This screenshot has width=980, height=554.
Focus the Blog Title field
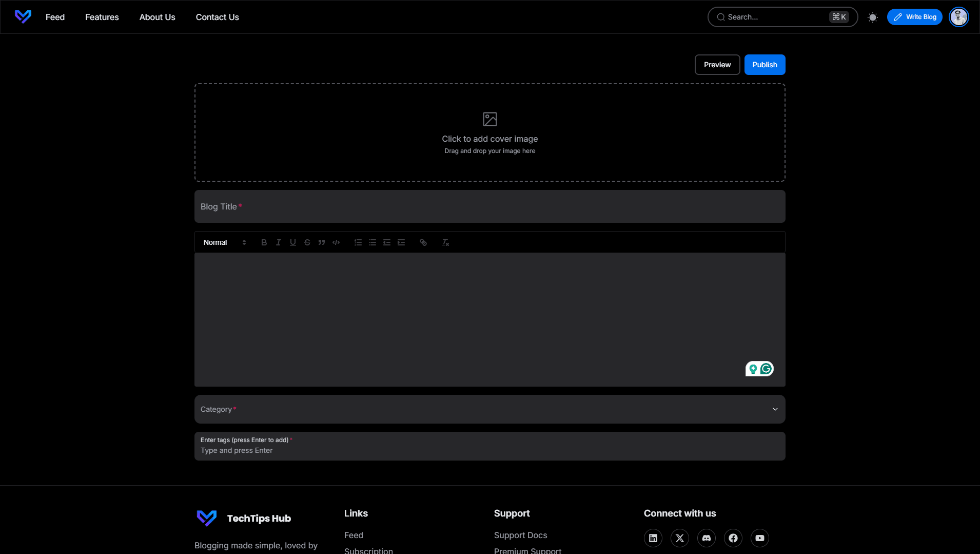click(x=490, y=206)
